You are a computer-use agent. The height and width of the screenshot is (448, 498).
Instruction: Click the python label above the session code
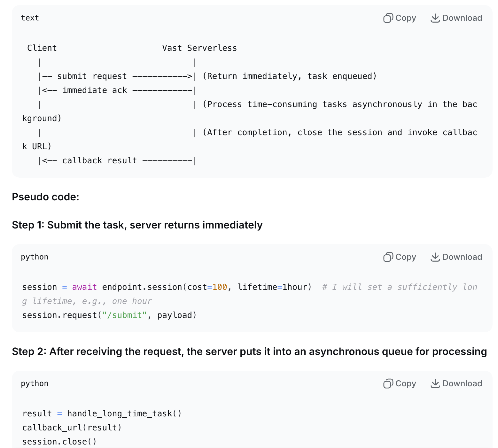click(x=35, y=257)
